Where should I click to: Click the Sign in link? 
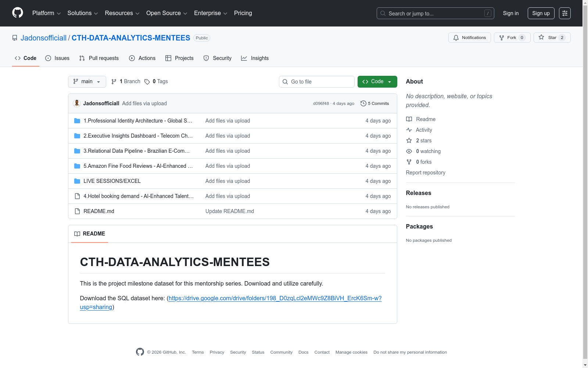(511, 13)
